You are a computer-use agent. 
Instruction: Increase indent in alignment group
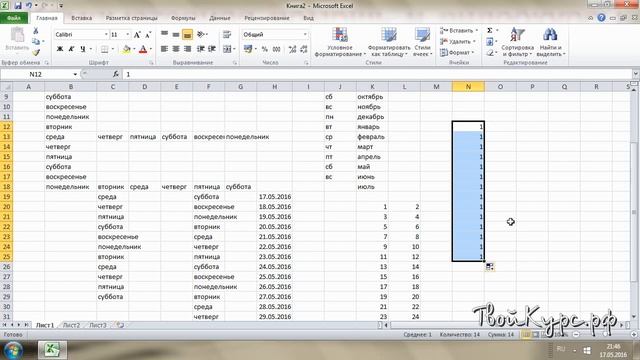coord(212,49)
